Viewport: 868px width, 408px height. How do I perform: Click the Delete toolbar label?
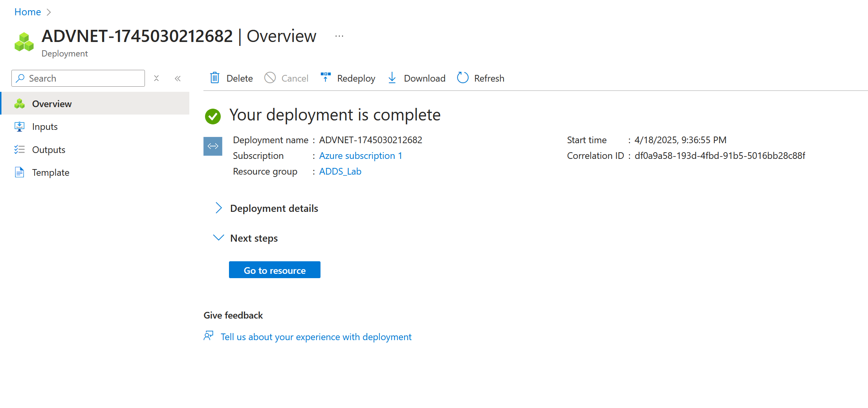point(240,78)
